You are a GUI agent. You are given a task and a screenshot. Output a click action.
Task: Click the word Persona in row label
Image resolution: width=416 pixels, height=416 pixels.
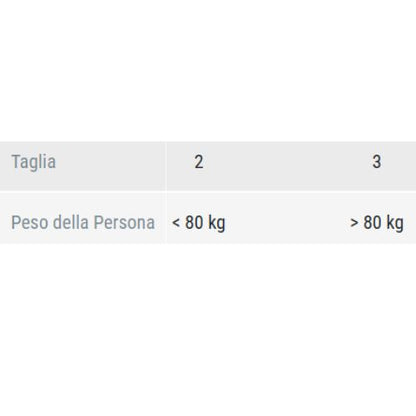pyautogui.click(x=124, y=223)
